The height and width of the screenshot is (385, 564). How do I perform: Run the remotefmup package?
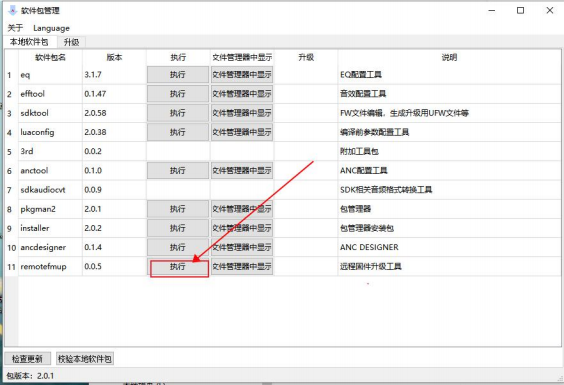coord(178,267)
